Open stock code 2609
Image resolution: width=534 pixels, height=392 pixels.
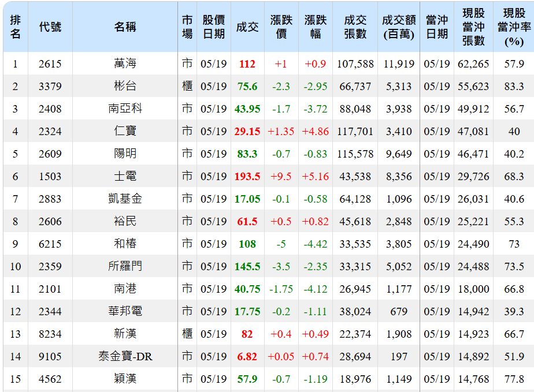pos(50,154)
